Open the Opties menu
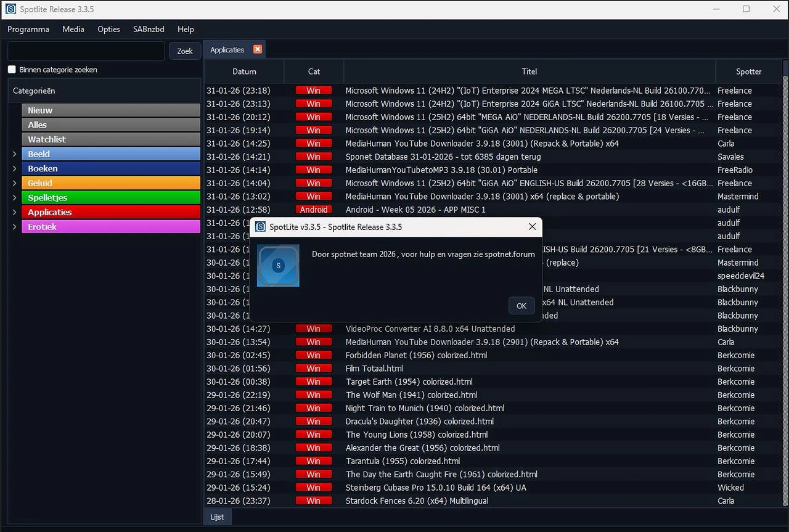The height and width of the screenshot is (532, 789). [108, 29]
